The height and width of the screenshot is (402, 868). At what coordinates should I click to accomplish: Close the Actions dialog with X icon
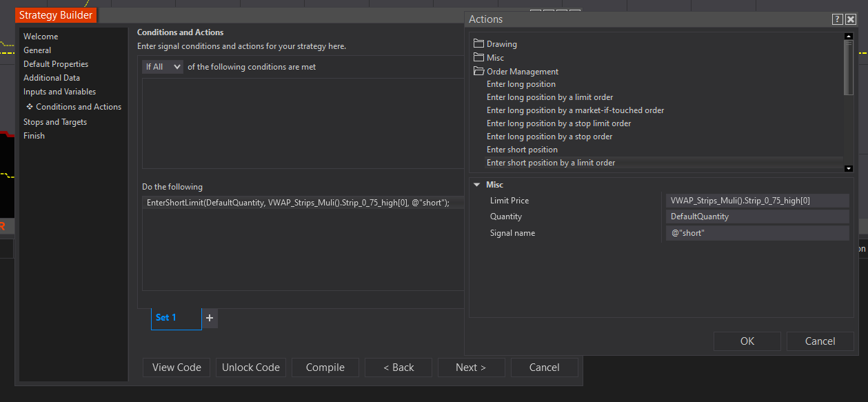pos(851,19)
